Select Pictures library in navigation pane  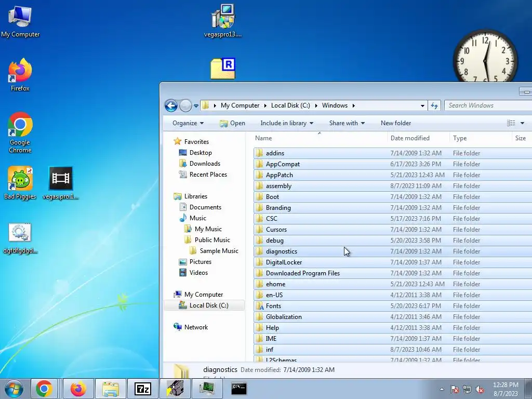pyautogui.click(x=200, y=262)
